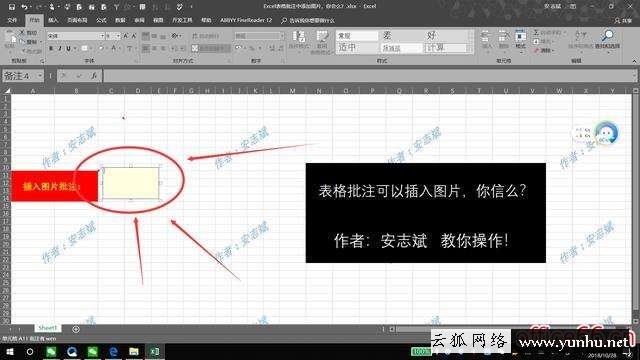Open the Name Box dropdown showing 备注 4
This screenshot has width=640, height=360.
point(40,76)
